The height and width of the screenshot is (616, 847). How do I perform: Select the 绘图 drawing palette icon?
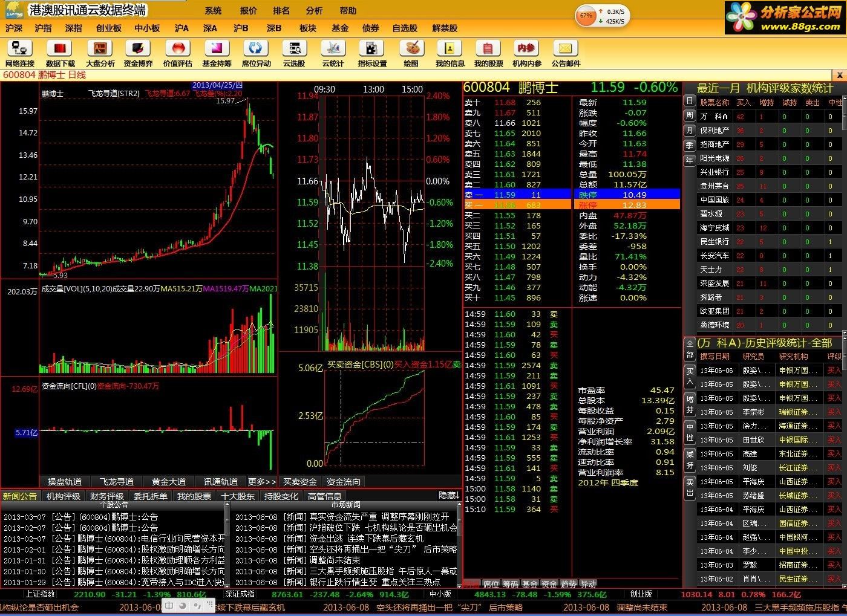click(x=411, y=53)
